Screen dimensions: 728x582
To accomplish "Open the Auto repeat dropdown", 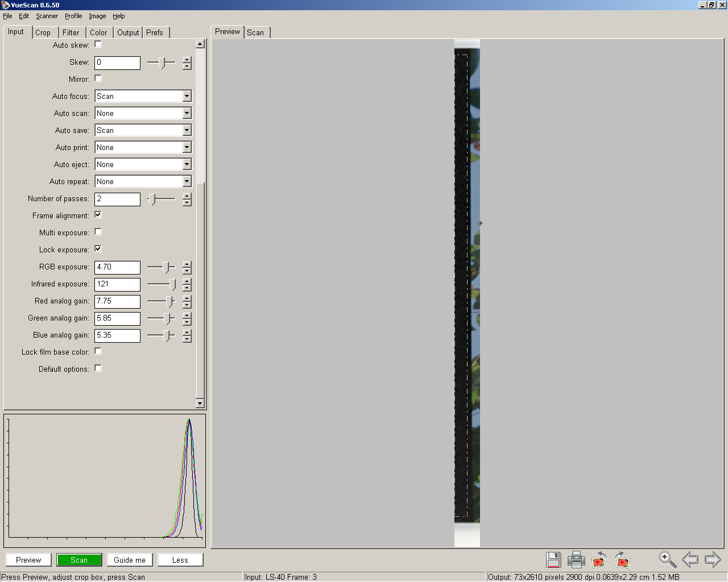I will click(187, 182).
